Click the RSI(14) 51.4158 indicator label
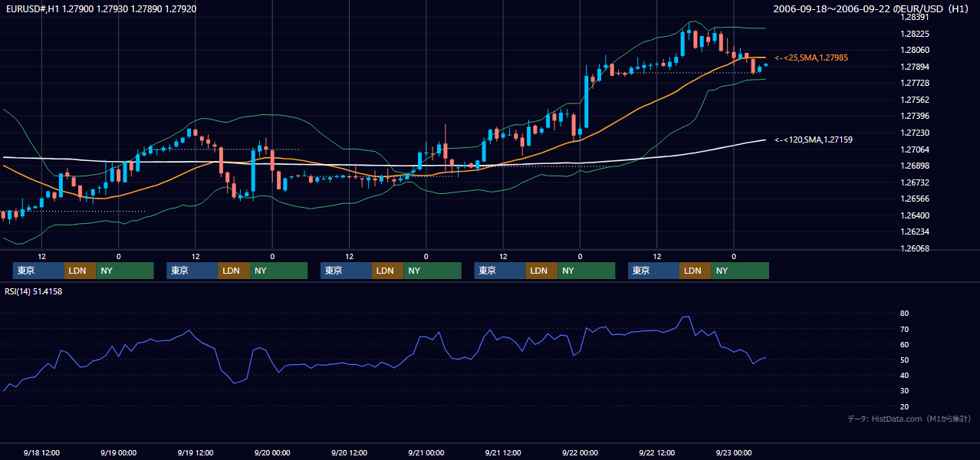This screenshot has height=460, width=980. tap(34, 291)
